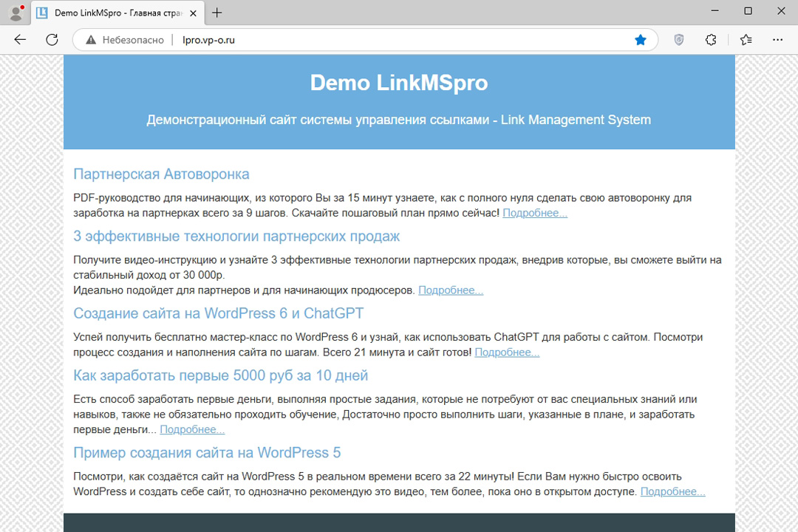Image resolution: width=798 pixels, height=532 pixels.
Task: Click 'Подробнее...' under Партнерская Автоворонка
Action: coord(535,213)
